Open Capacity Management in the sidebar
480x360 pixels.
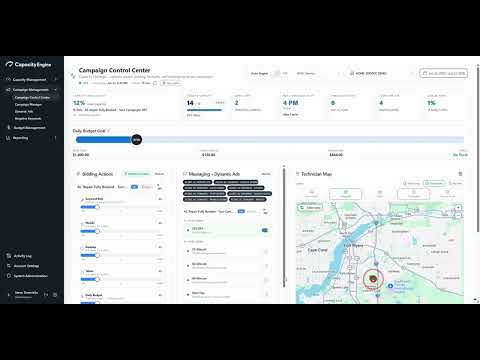(x=29, y=80)
